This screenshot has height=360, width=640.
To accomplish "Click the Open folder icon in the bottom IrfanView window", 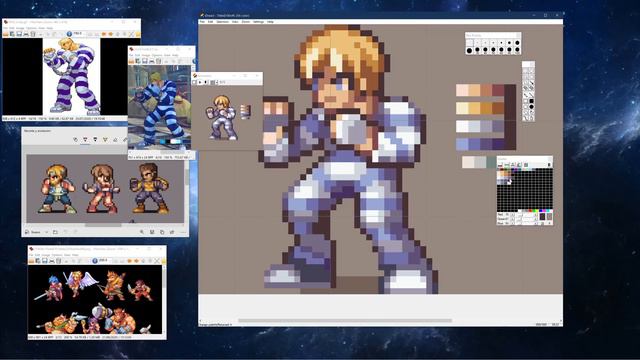I will [x=31, y=261].
